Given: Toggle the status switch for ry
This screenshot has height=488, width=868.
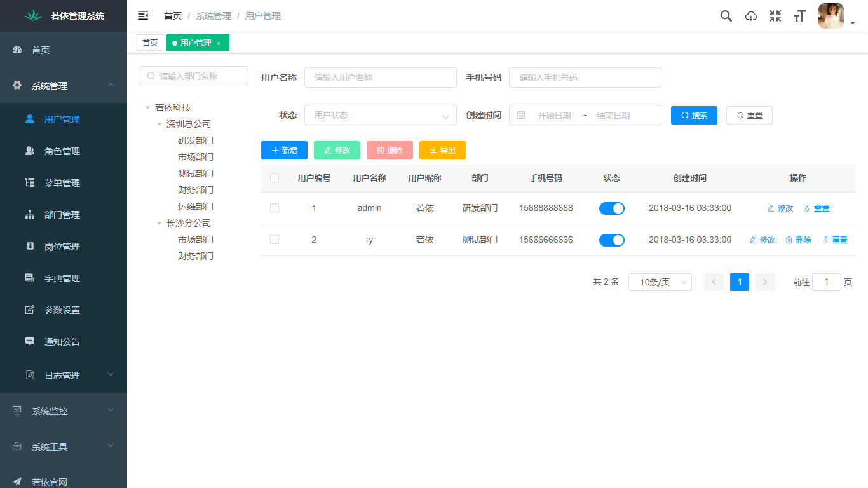Looking at the screenshot, I should click(612, 240).
